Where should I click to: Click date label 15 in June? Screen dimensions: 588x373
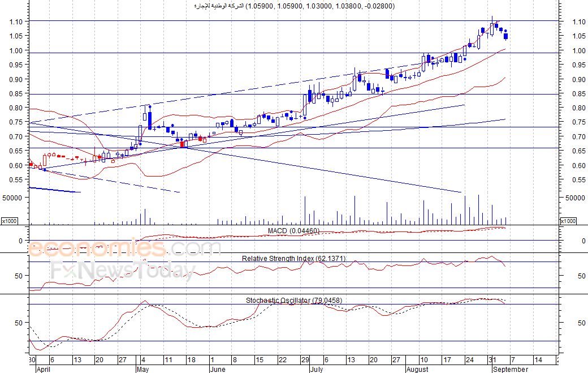[260, 360]
